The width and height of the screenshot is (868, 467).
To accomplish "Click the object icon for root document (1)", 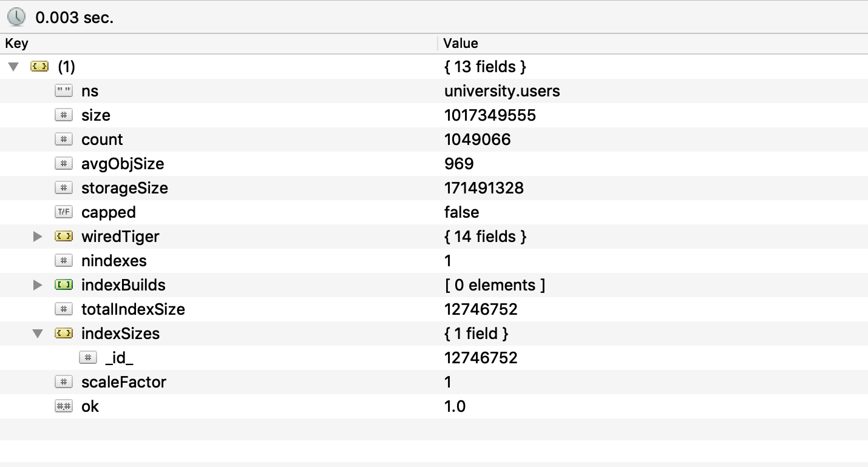I will point(39,67).
